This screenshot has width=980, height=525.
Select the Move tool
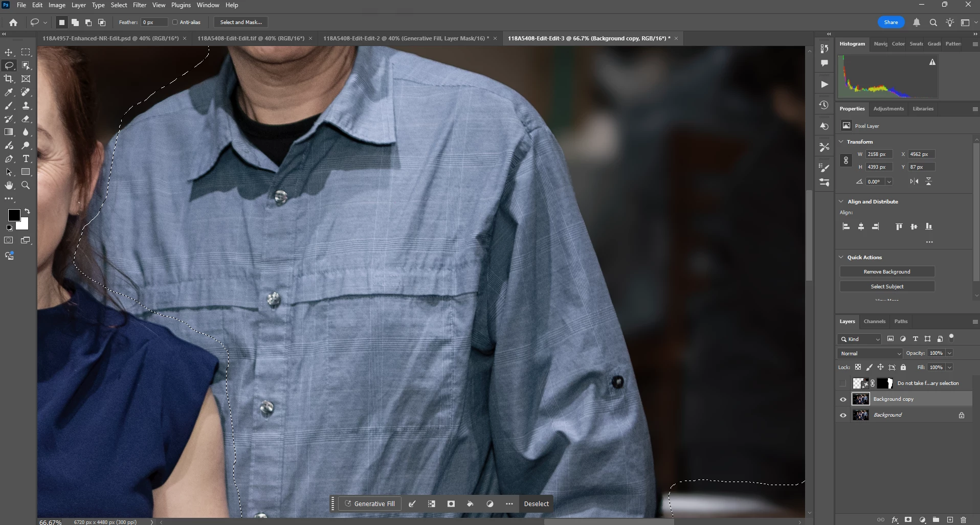[9, 52]
